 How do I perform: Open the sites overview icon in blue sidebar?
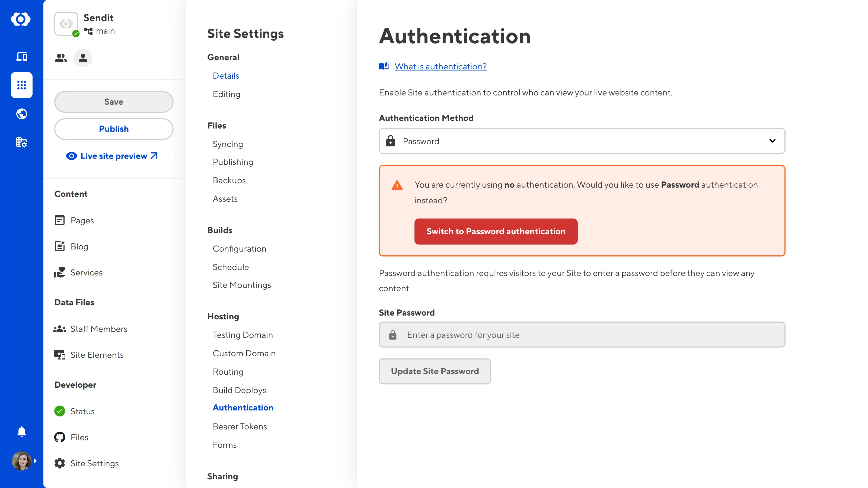pos(22,56)
